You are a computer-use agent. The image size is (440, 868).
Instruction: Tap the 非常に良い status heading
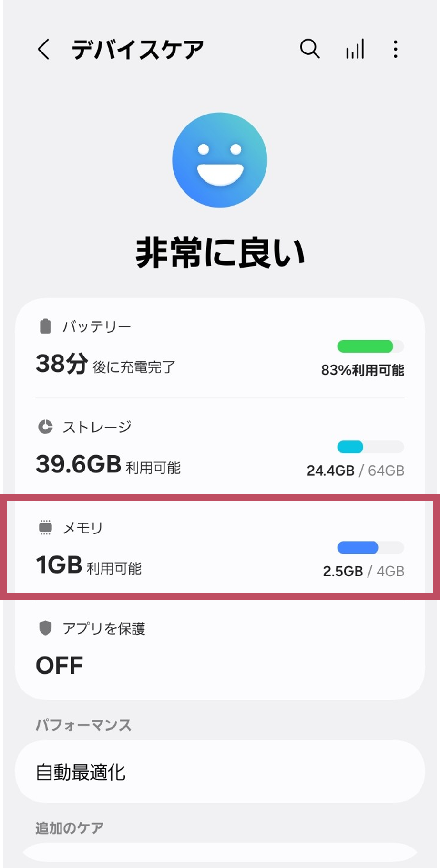click(220, 253)
